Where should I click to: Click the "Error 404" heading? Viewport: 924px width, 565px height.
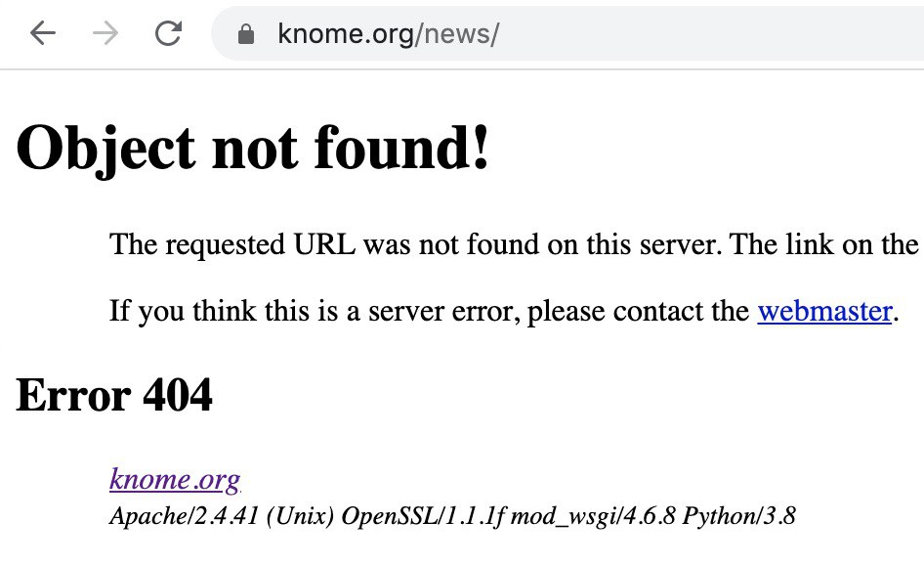pos(114,396)
